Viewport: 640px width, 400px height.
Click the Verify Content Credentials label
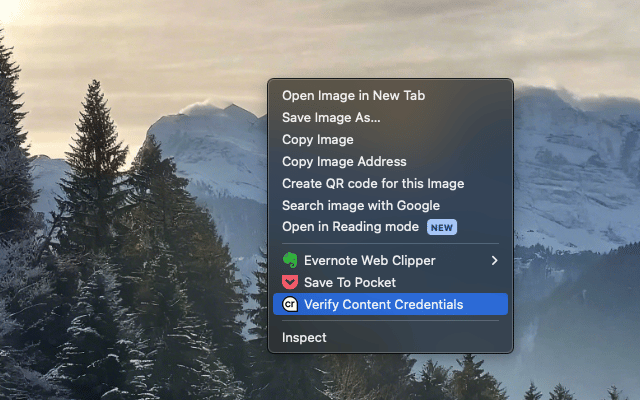(383, 305)
